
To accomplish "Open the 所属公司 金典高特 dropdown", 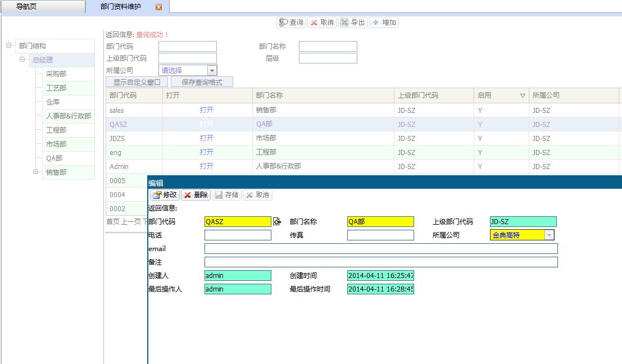I will 549,235.
